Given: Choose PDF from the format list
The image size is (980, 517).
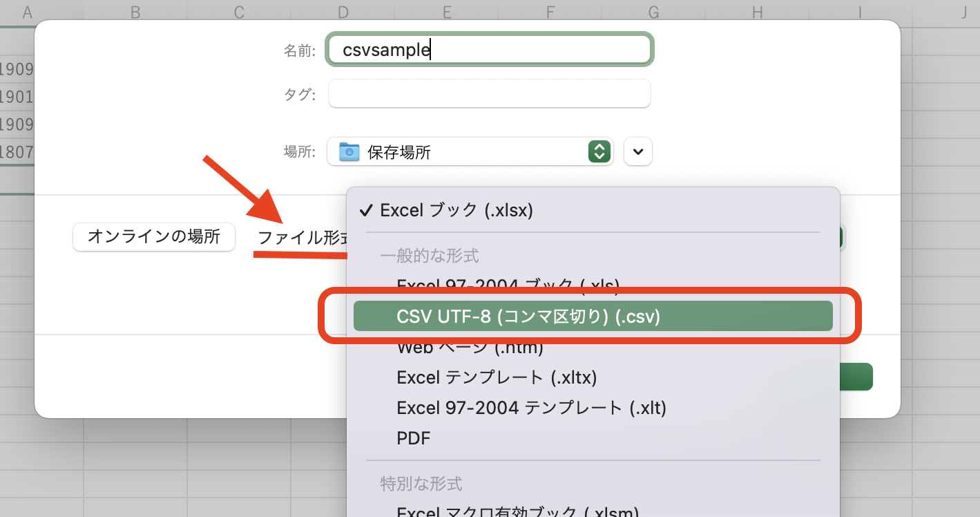Looking at the screenshot, I should coord(593,438).
